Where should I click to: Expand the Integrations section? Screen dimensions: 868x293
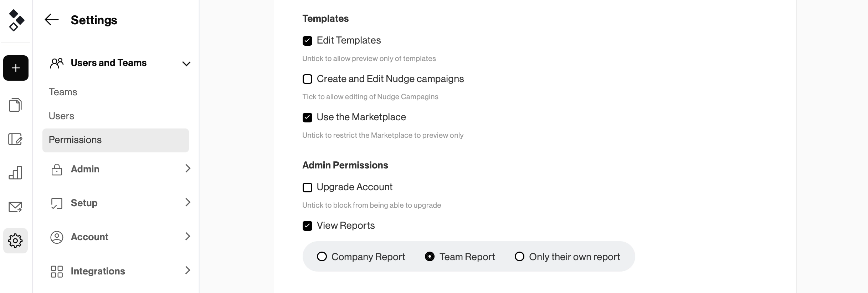tap(188, 271)
